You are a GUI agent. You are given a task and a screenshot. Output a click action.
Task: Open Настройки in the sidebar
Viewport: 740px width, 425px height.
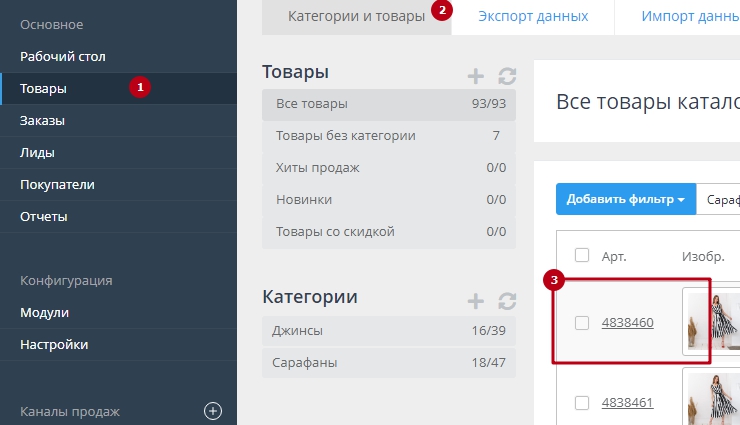tap(54, 345)
